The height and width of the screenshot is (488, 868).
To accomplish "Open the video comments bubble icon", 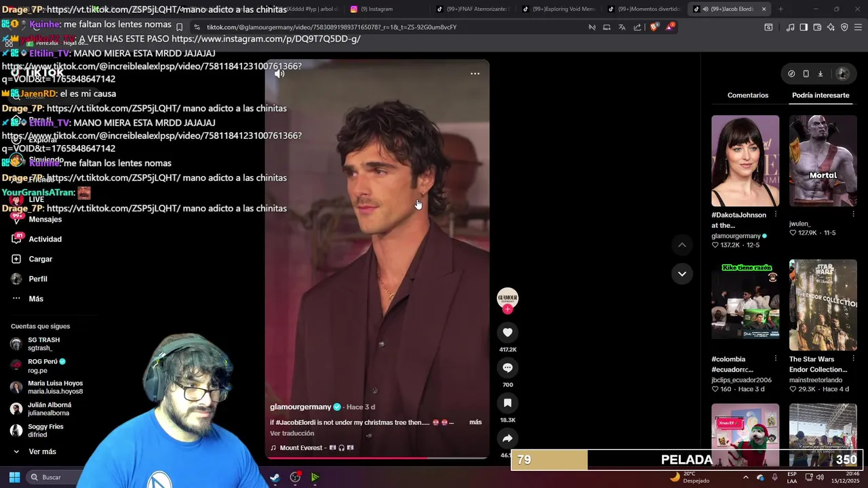I will point(507,367).
